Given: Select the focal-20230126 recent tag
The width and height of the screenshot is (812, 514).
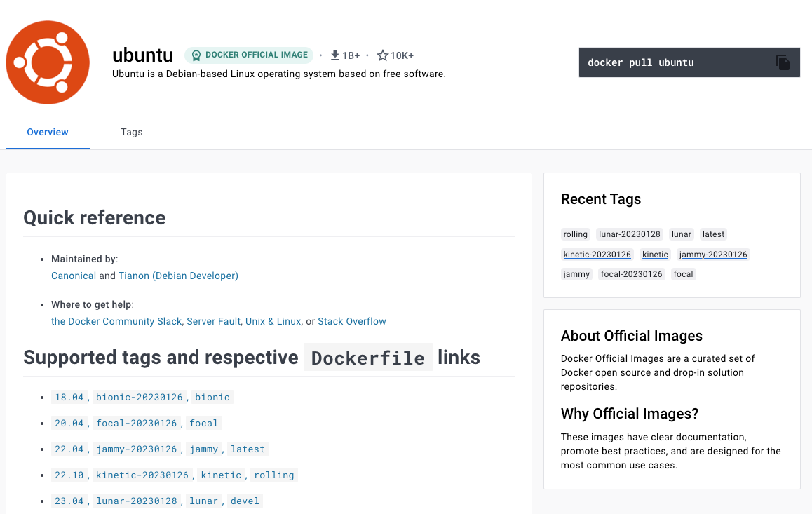Looking at the screenshot, I should pyautogui.click(x=631, y=274).
